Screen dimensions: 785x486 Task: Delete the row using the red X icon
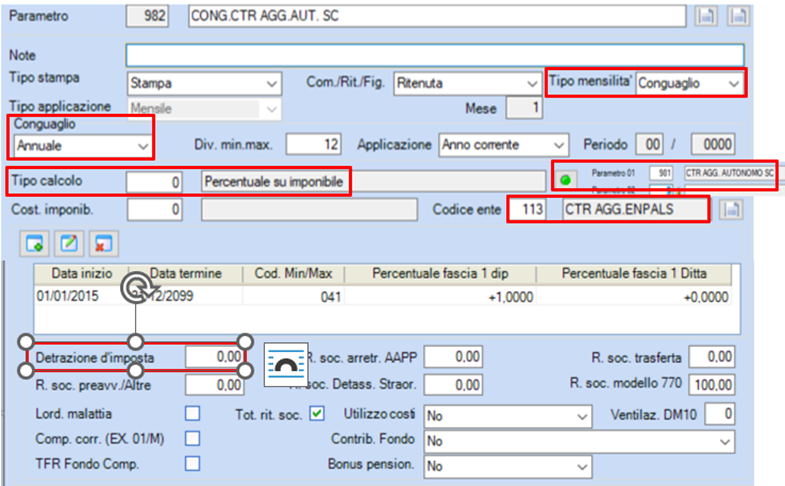pos(104,244)
